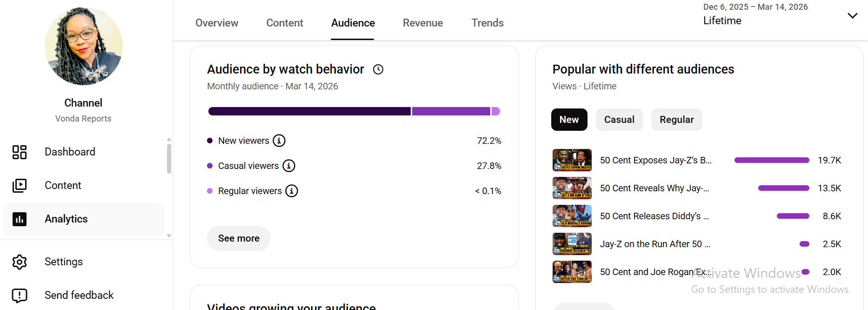Show info for Regular viewers
868x310 pixels.
pos(292,191)
